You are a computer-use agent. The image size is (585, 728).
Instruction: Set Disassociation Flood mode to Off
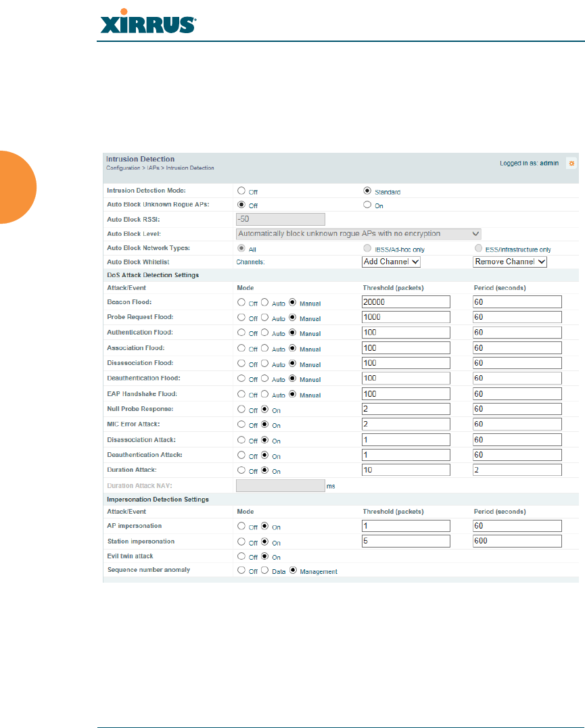(x=241, y=364)
